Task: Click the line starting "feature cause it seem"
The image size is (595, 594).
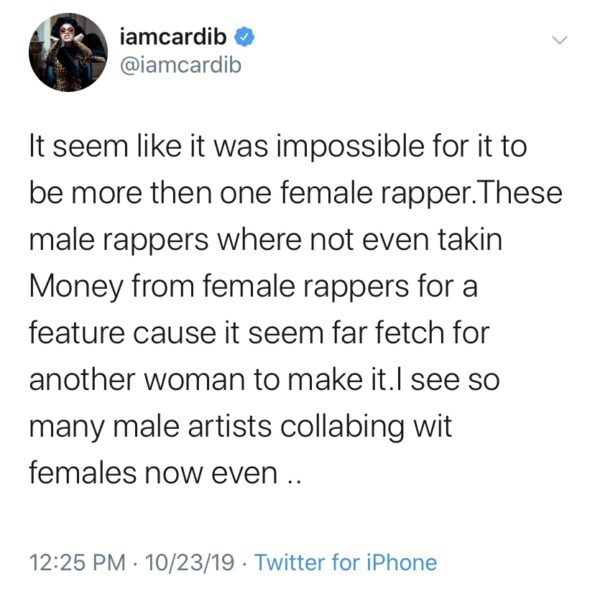Action: click(x=259, y=333)
